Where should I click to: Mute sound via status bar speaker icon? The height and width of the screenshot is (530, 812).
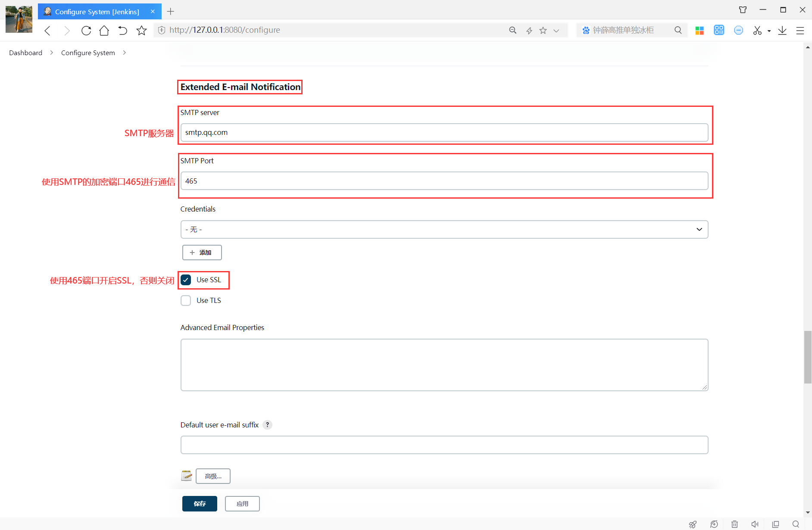click(755, 524)
